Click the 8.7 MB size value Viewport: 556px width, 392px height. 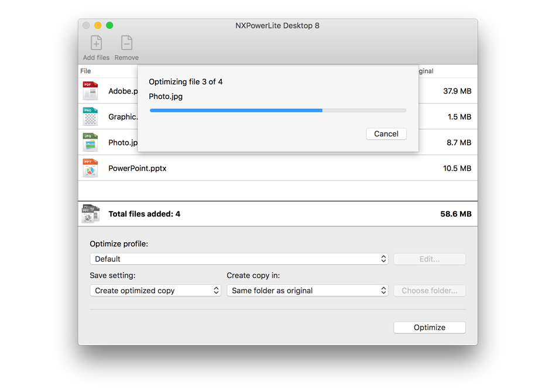point(459,143)
